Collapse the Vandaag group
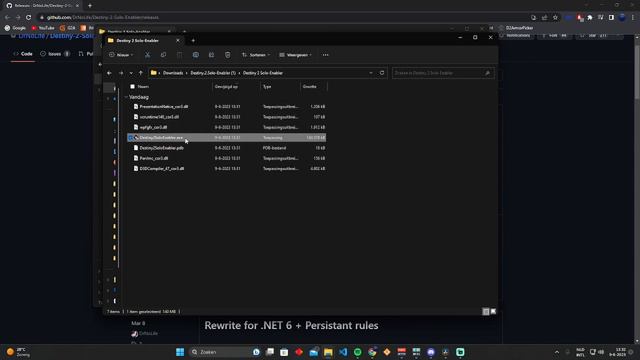The image size is (640, 360). [126, 97]
